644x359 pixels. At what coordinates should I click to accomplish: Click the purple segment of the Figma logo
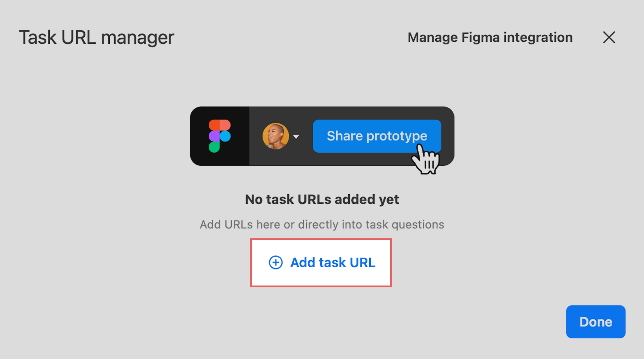tap(214, 136)
